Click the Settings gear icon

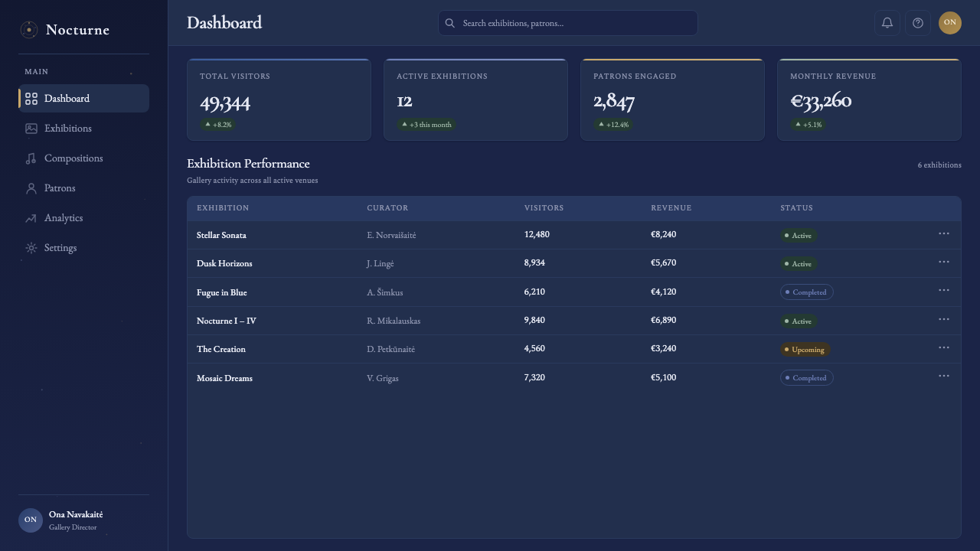(31, 248)
